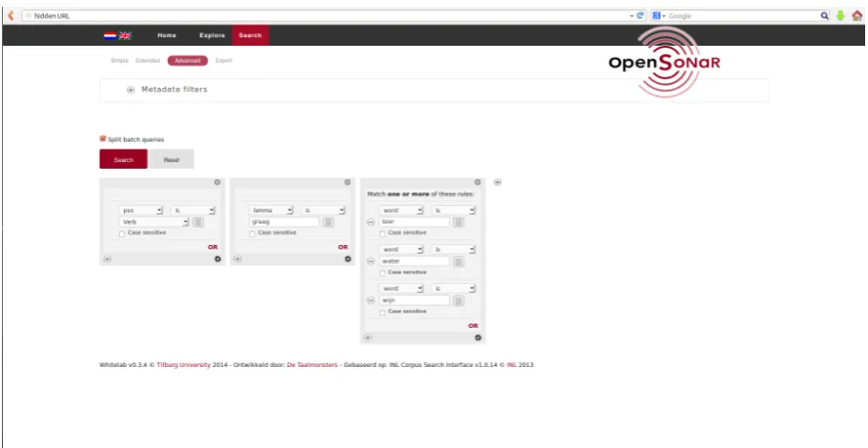
Task: Switch the lemma box to OR
Action: (343, 247)
